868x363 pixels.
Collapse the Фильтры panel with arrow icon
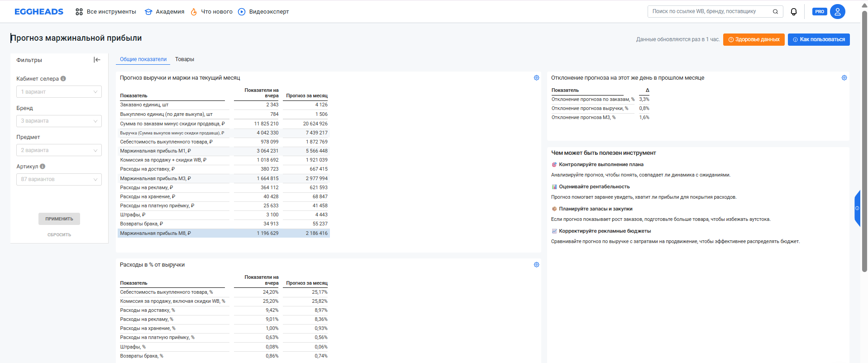point(97,60)
